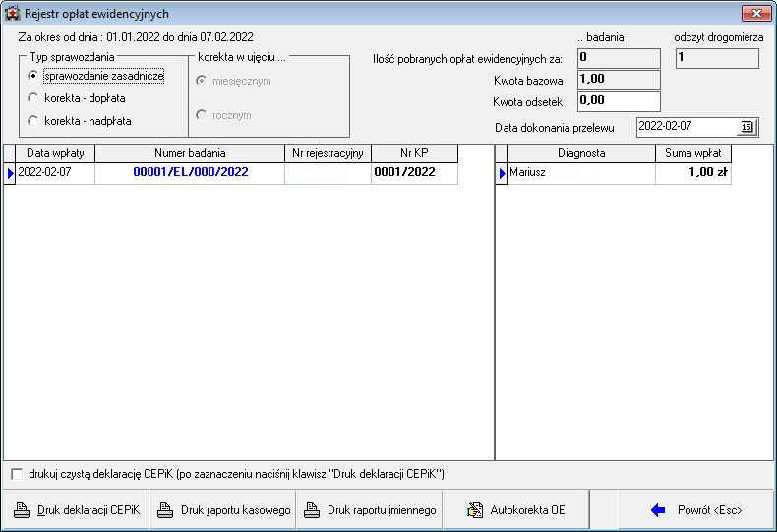The image size is (777, 532).
Task: Click the 'Kwota bazowa' input field
Action: [x=618, y=80]
